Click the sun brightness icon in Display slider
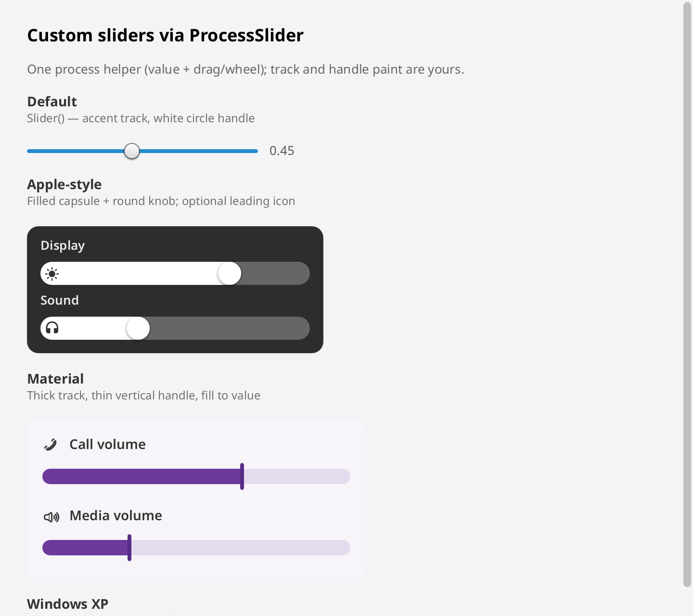This screenshot has width=693, height=616. [52, 274]
